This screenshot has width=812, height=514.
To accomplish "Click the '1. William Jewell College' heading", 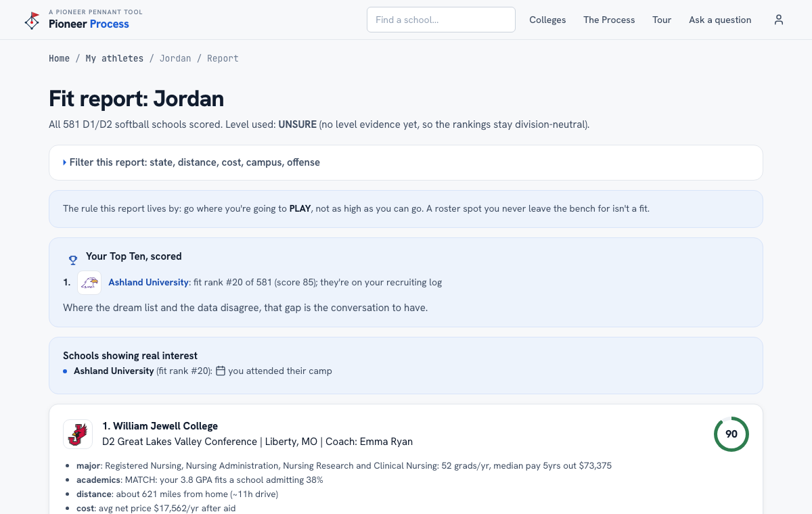I will [160, 426].
